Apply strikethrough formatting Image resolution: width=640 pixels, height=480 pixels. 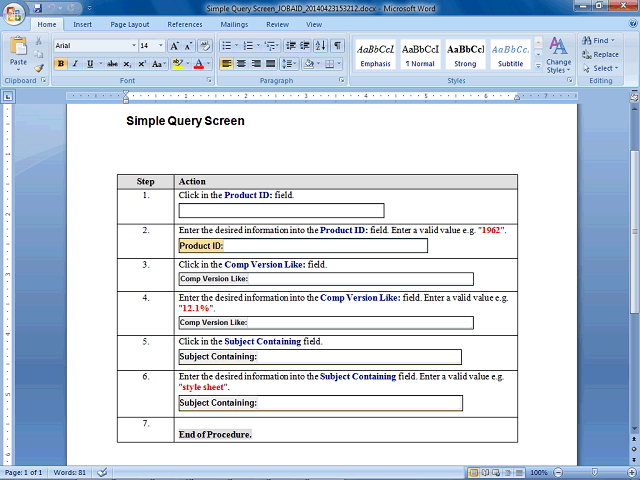pos(112,64)
